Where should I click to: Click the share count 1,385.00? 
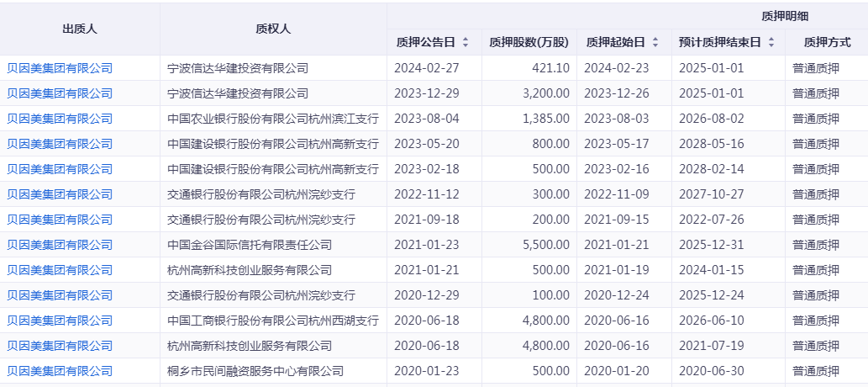pos(546,119)
